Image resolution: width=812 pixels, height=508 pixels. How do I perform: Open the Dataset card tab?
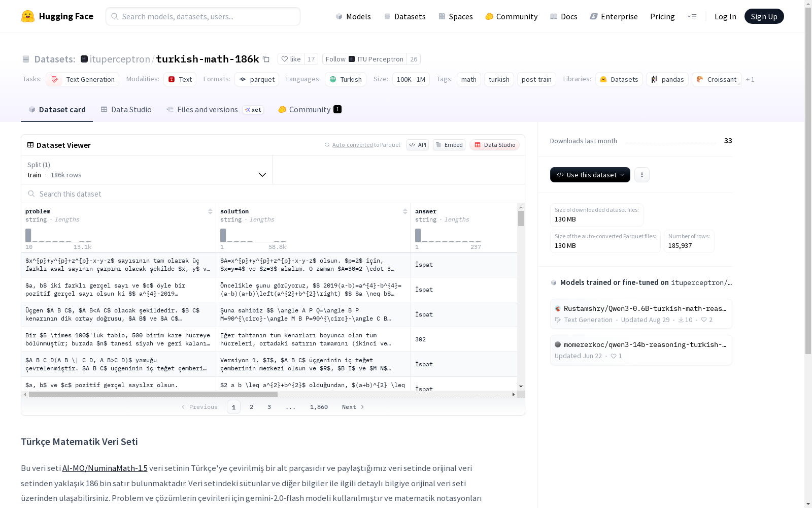[57, 110]
